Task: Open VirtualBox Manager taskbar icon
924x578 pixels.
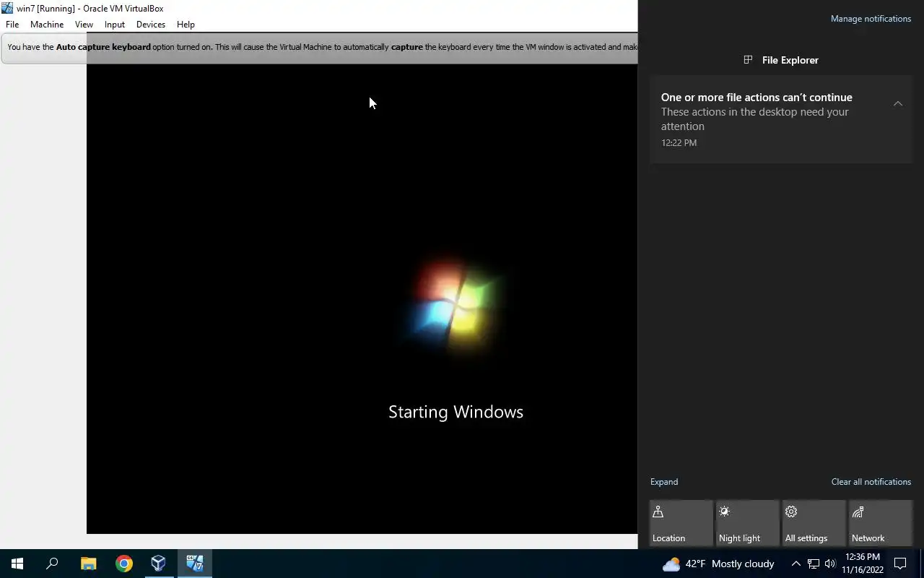Action: point(159,564)
